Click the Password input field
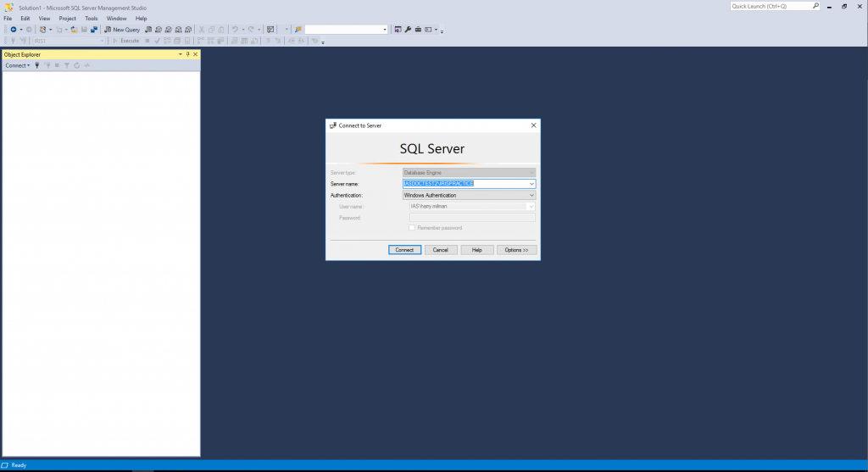 (472, 218)
